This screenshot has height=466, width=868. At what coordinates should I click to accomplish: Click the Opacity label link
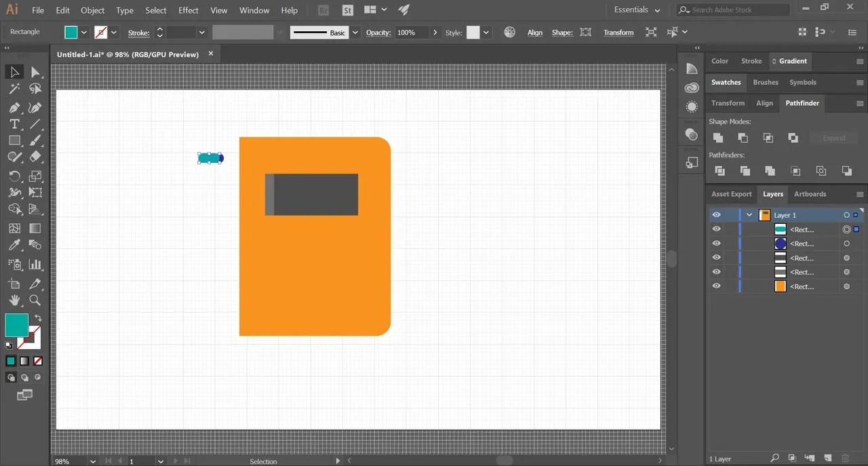[x=378, y=33]
